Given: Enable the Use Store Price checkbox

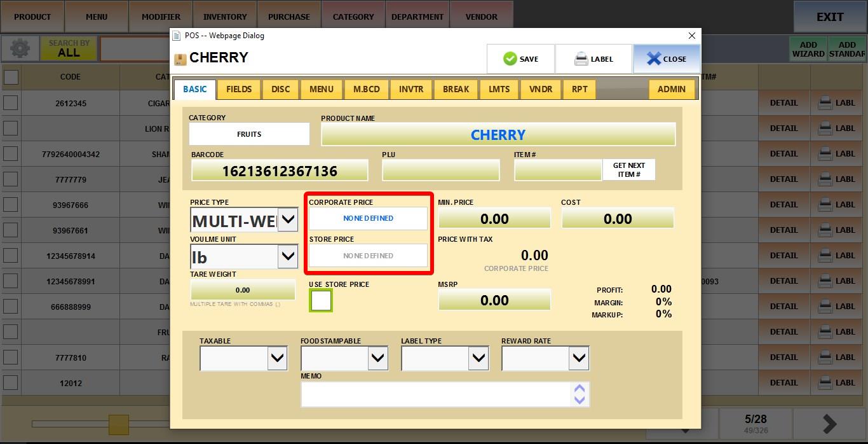Looking at the screenshot, I should coord(321,300).
